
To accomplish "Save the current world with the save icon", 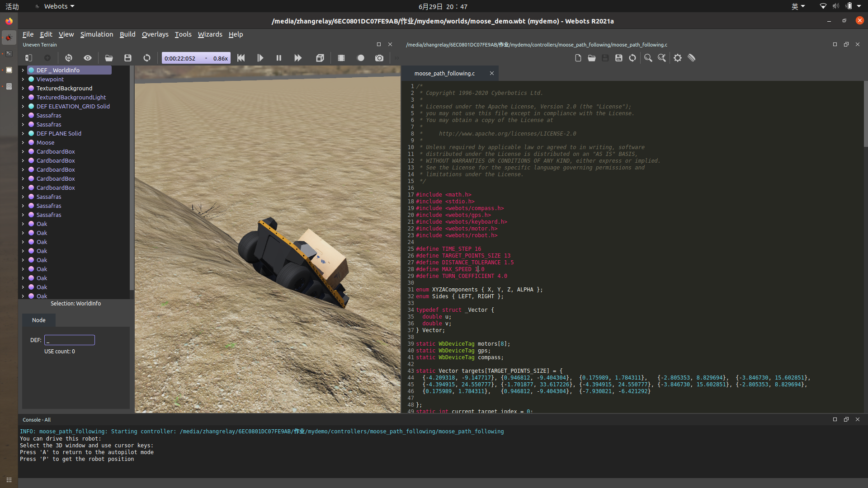I will [x=128, y=58].
